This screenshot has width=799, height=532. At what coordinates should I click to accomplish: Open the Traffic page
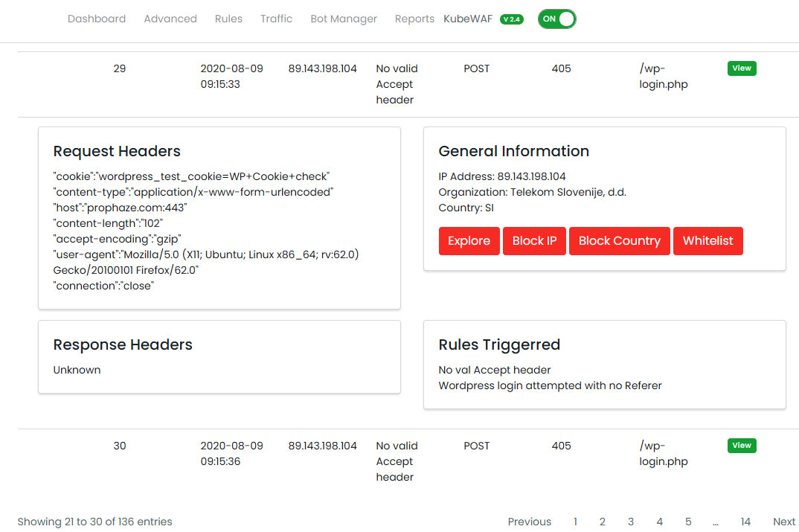[x=276, y=19]
